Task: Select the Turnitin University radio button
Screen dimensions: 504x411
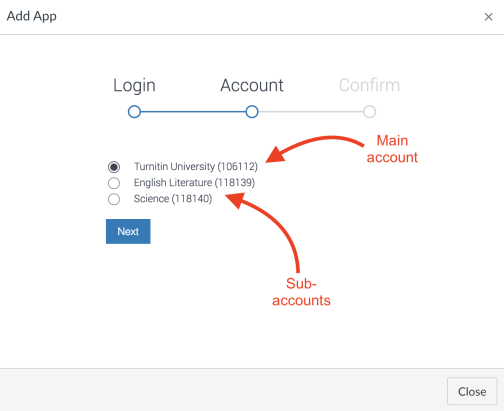Action: (x=114, y=167)
